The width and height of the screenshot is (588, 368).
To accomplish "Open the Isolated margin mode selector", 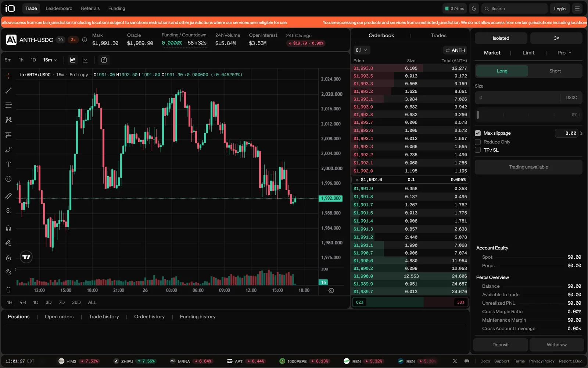I will click(501, 38).
